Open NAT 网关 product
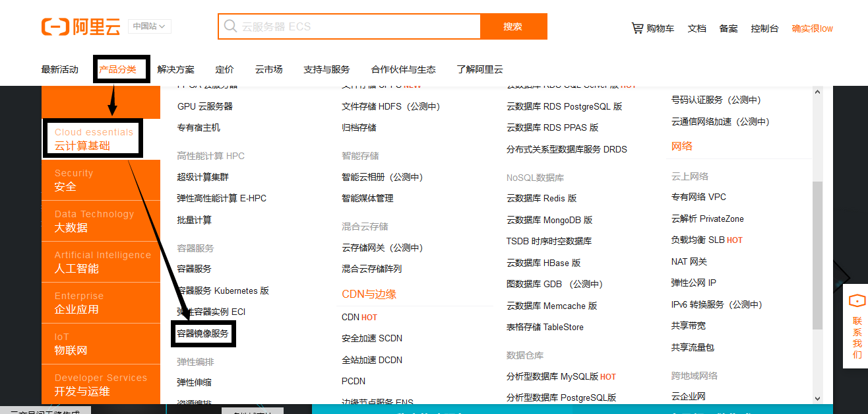Viewport: 868px width, 414px height. 689,261
